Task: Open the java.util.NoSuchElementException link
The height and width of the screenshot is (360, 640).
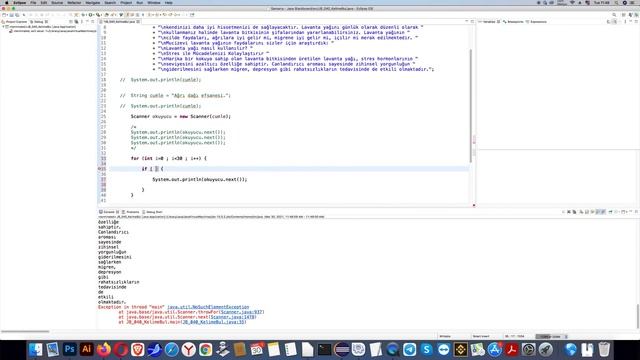Action: [x=208, y=307]
